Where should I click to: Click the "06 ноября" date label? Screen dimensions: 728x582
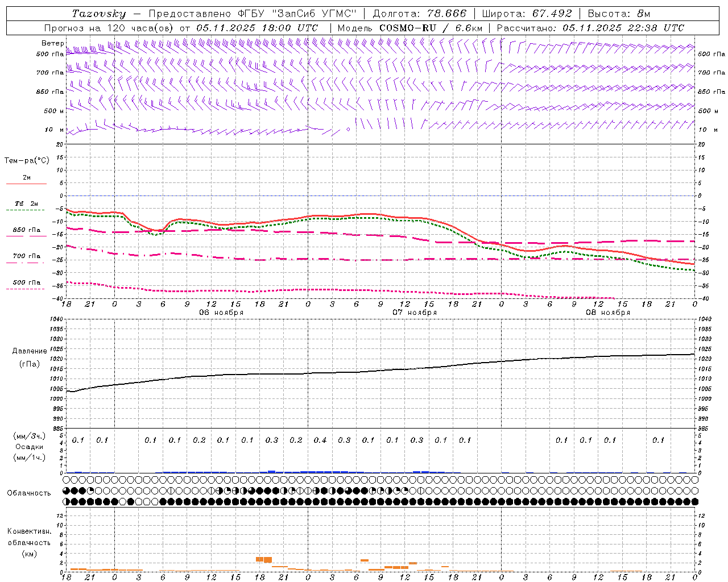point(221,313)
